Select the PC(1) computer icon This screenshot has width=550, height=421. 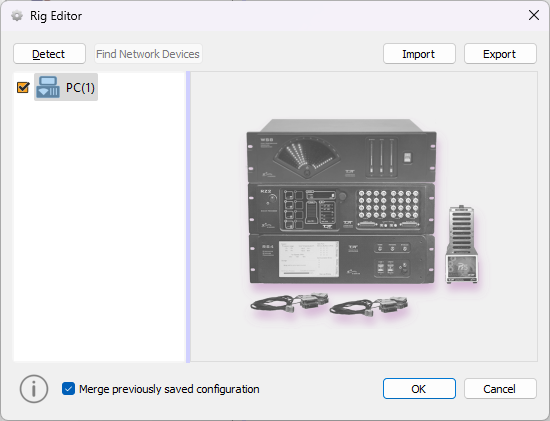coord(48,87)
